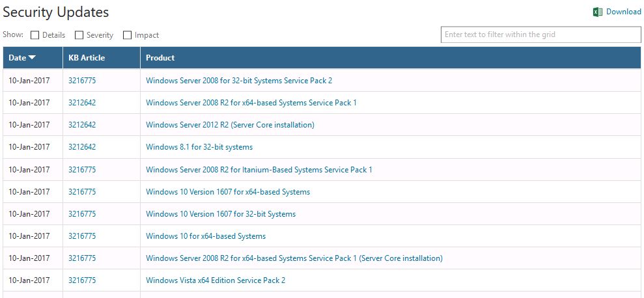Open KB 3216775 for Server 2008 32-bit
The width and height of the screenshot is (644, 298).
(x=82, y=81)
